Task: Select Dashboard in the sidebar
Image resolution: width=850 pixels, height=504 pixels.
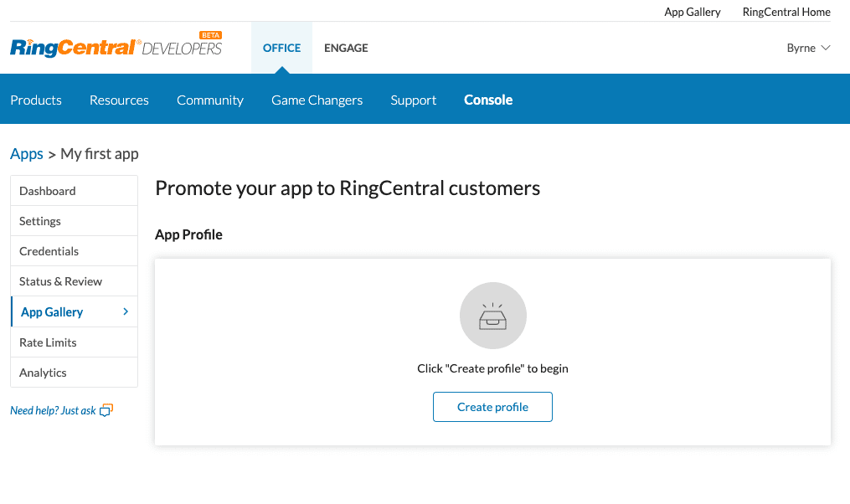Action: click(48, 191)
